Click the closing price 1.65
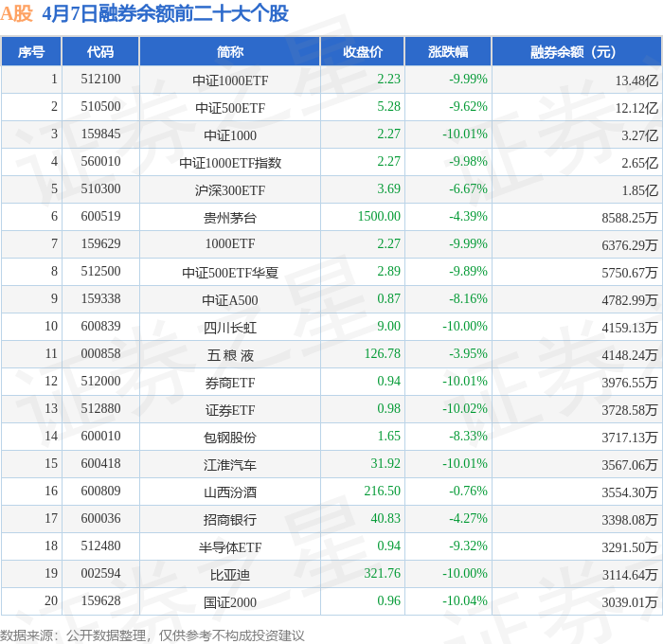 click(388, 437)
